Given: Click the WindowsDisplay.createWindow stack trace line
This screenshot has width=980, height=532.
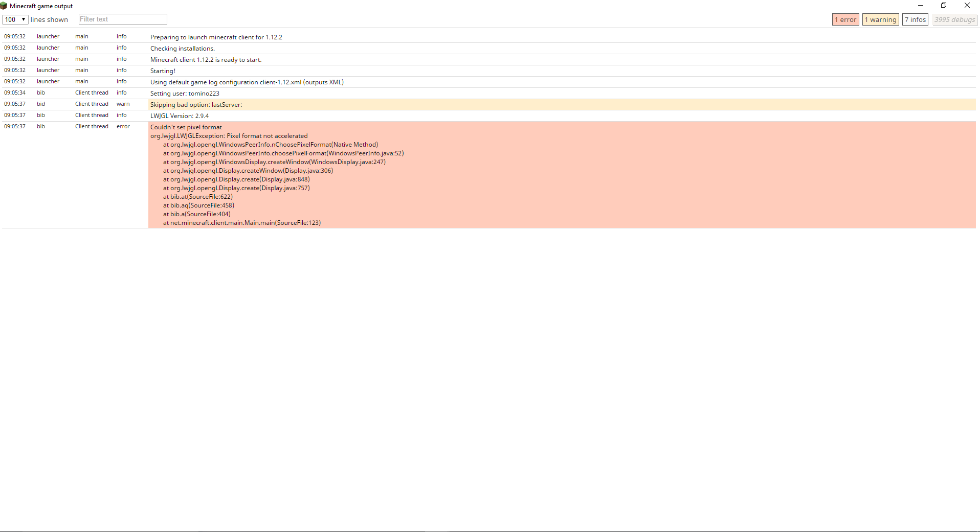Looking at the screenshot, I should [x=275, y=162].
